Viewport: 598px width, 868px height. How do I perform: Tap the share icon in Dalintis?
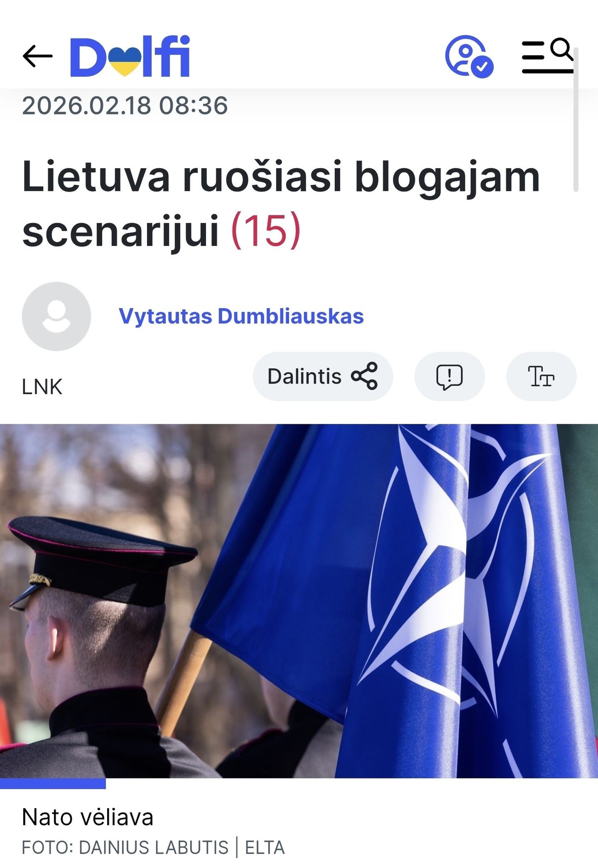point(364,376)
